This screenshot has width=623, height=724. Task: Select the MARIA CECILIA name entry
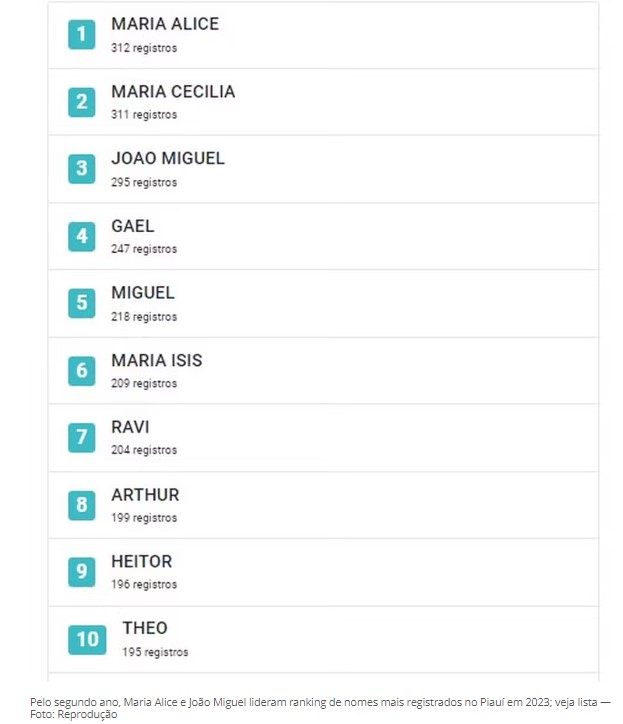click(x=173, y=92)
